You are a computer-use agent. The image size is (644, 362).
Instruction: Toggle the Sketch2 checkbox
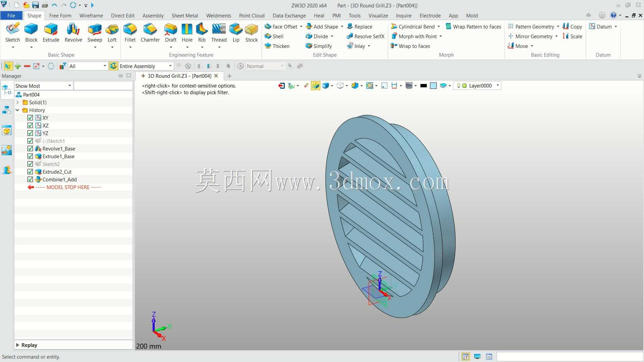[30, 164]
